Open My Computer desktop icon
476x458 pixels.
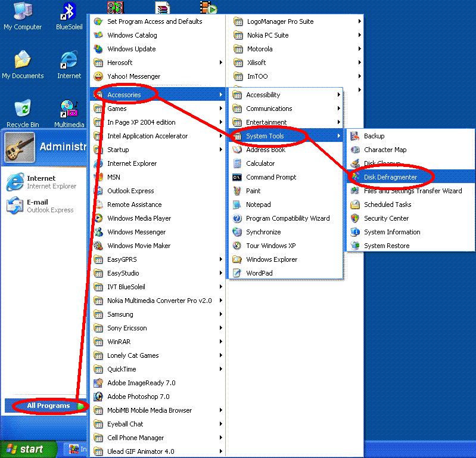[23, 15]
